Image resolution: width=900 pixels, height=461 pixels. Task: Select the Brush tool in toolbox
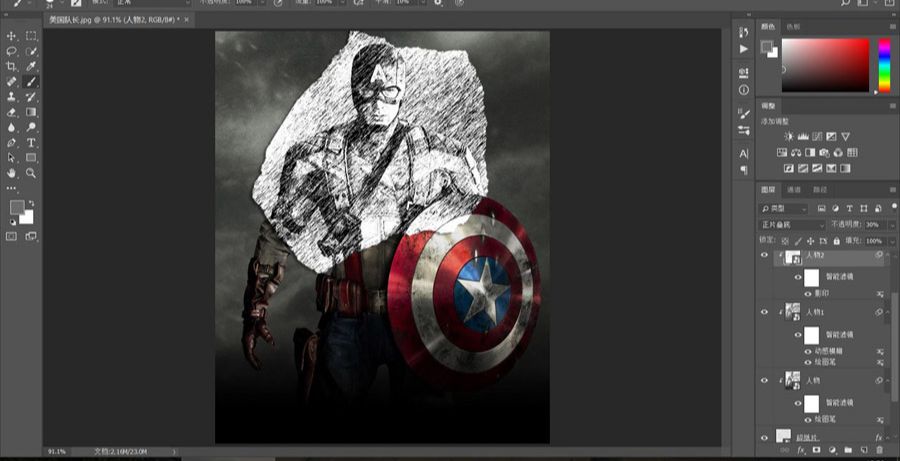tap(31, 82)
